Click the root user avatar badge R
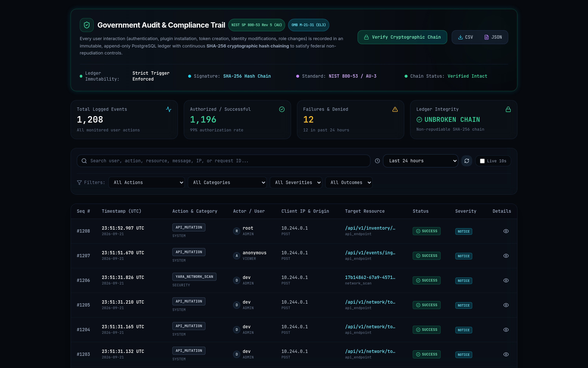This screenshot has height=368, width=588. click(237, 231)
